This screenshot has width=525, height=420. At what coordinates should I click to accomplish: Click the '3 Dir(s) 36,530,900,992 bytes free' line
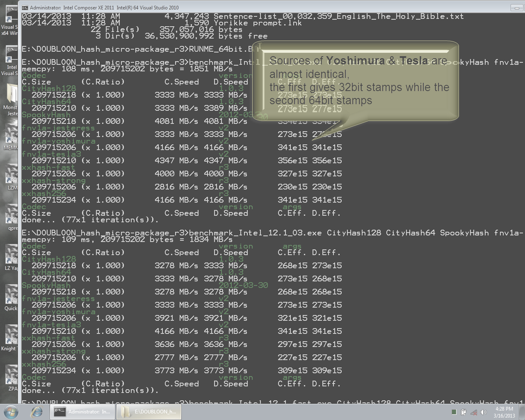click(x=181, y=36)
